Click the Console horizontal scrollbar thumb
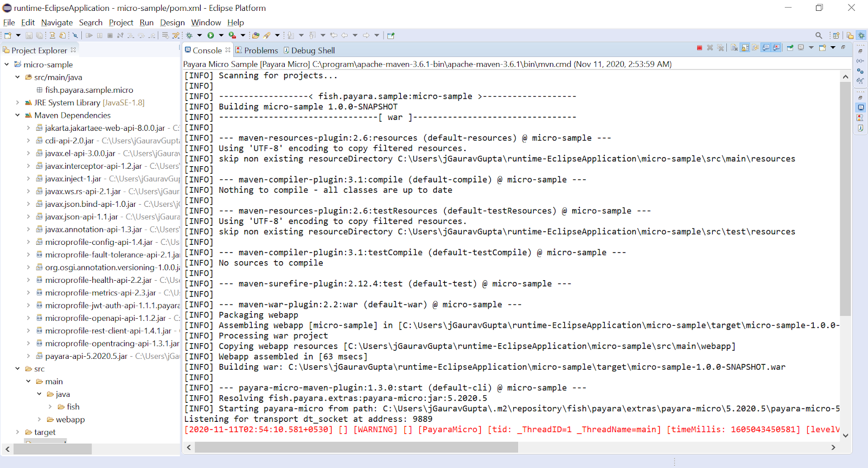This screenshot has height=468, width=868. [356, 447]
